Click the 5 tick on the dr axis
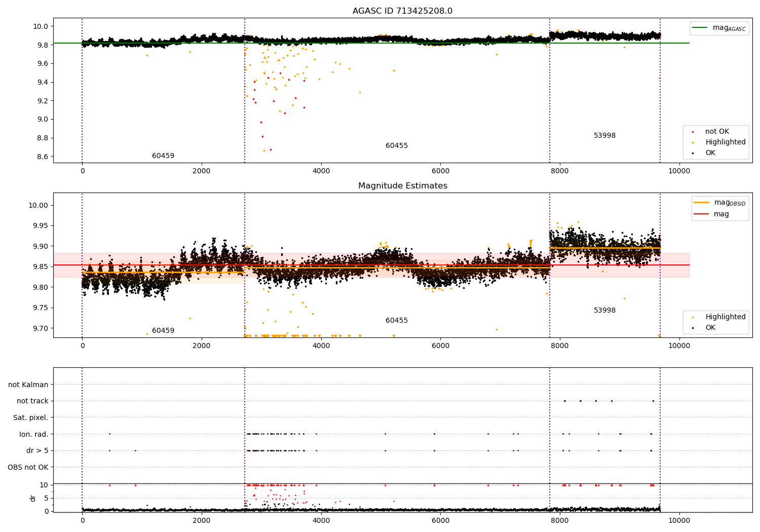 (46, 498)
